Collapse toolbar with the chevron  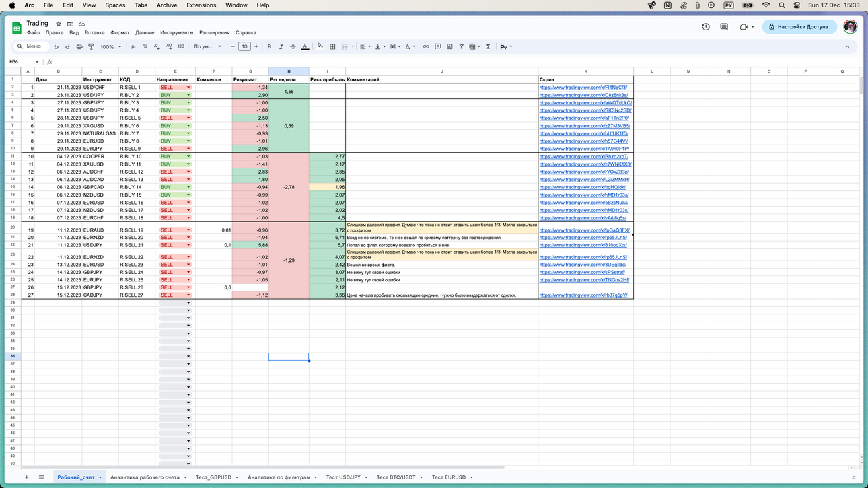847,47
